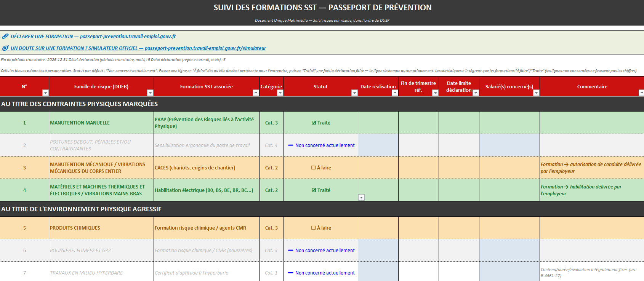The image size is (644, 281).
Task: Select Non concerné actuellement for POSTURES DEBOUT row
Action: 321,145
